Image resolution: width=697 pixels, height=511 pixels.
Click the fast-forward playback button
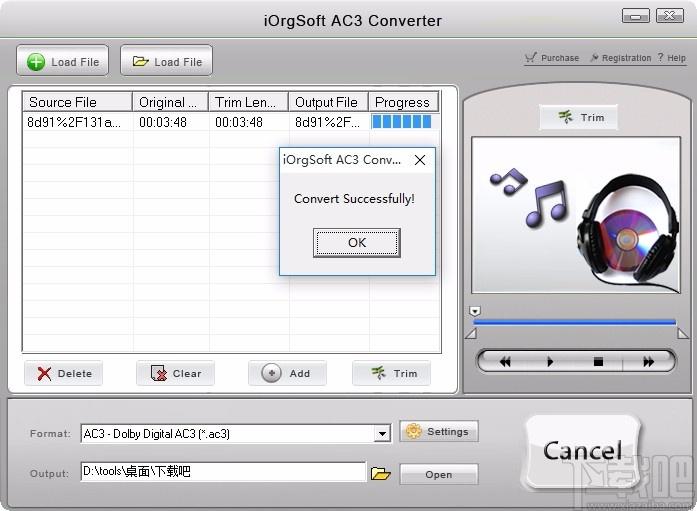coord(649,362)
